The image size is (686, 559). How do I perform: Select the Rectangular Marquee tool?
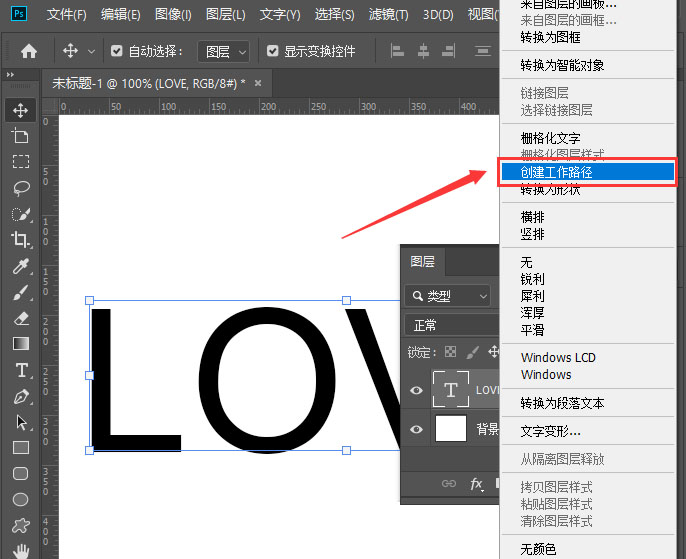click(x=20, y=161)
